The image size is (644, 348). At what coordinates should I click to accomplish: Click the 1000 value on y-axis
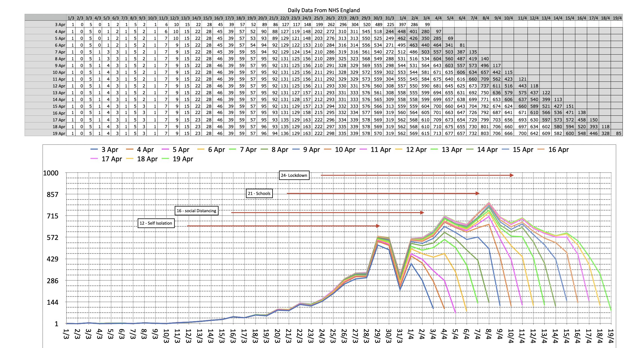[51, 173]
